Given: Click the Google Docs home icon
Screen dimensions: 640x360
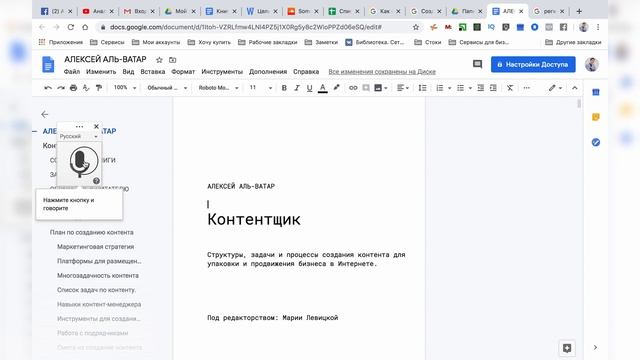Looking at the screenshot, I should 48,64.
